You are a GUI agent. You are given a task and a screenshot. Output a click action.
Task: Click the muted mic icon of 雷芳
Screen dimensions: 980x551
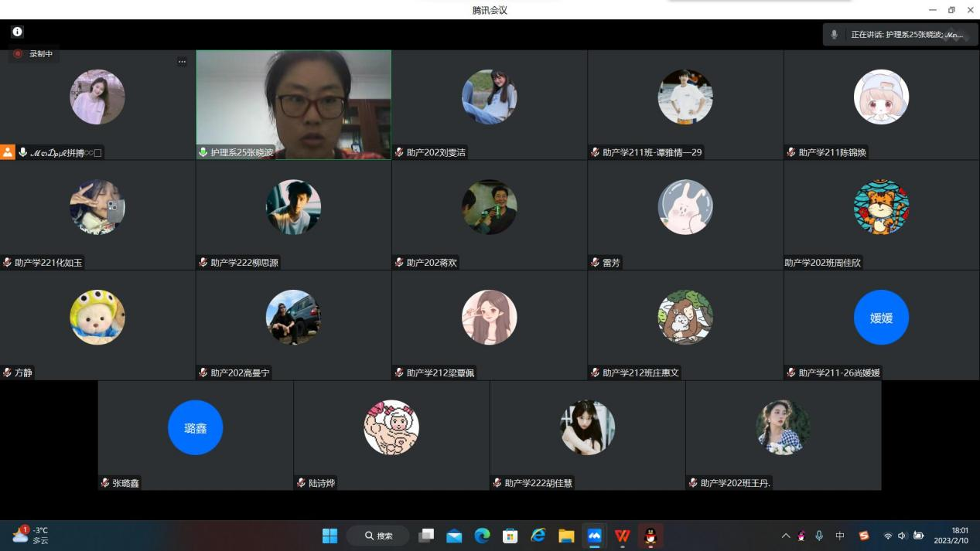(x=595, y=263)
